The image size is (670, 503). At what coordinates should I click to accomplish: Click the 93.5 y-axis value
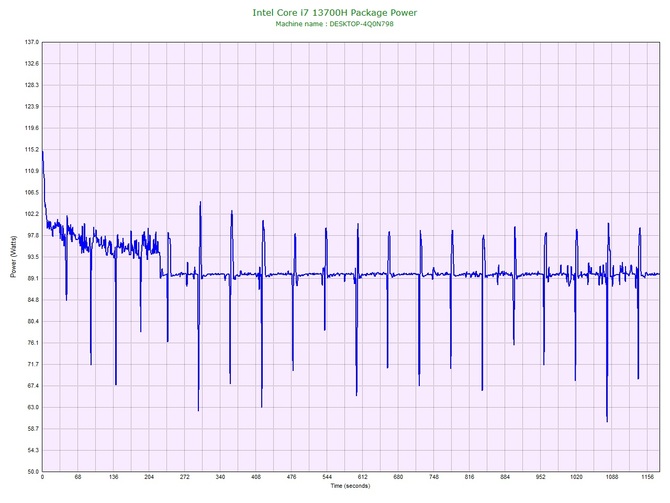tap(33, 257)
